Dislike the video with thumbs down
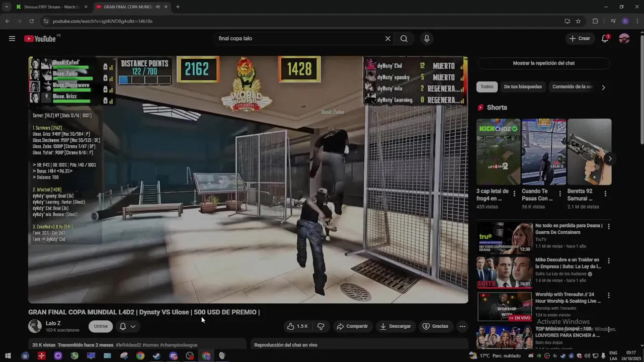The width and height of the screenshot is (644, 362). pyautogui.click(x=320, y=326)
